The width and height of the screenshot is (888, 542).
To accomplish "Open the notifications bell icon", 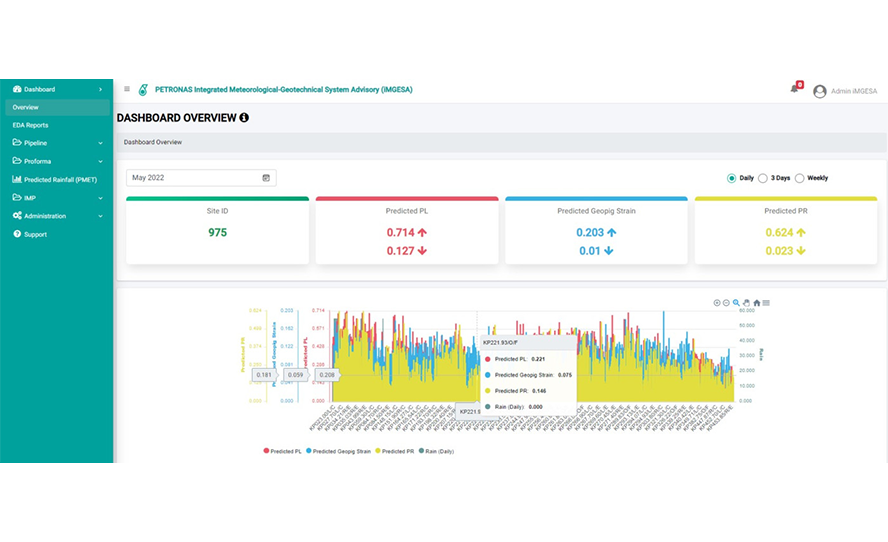I will [794, 89].
